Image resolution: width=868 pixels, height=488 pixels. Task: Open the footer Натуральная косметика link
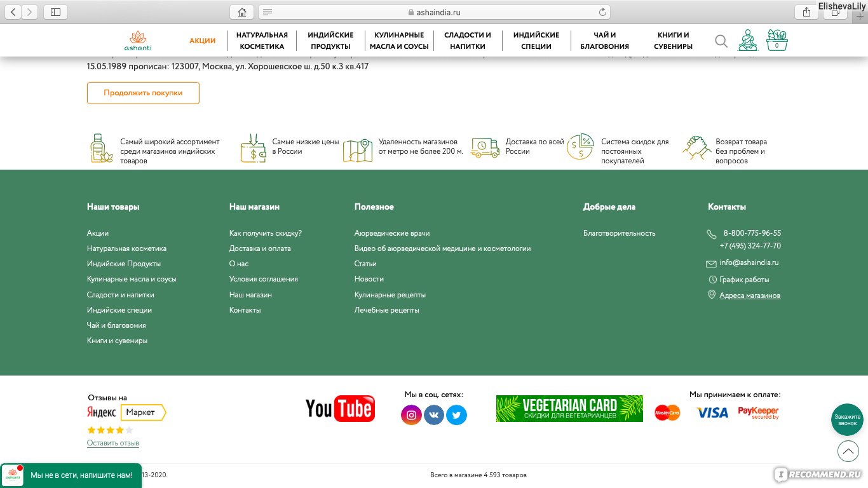click(x=126, y=248)
